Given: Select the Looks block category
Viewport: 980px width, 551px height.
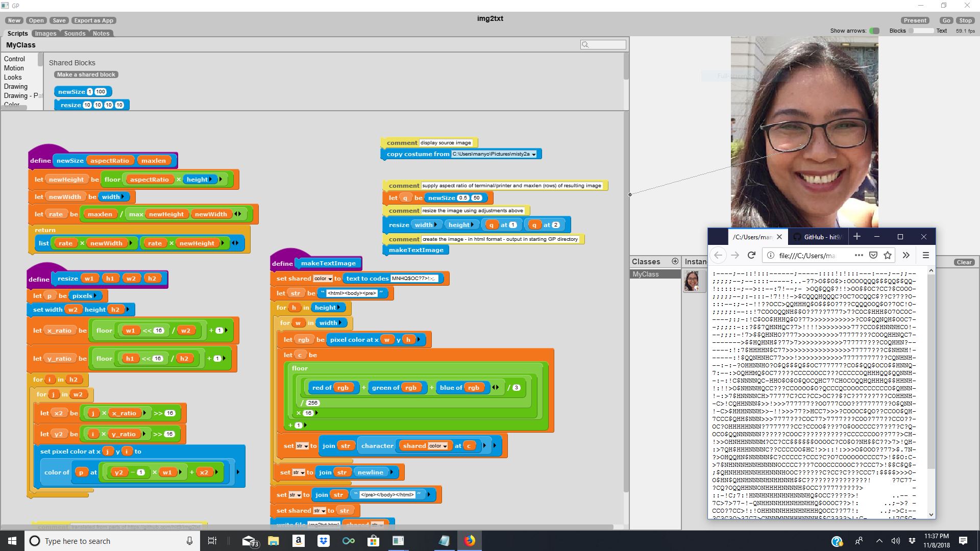Looking at the screenshot, I should click(13, 77).
